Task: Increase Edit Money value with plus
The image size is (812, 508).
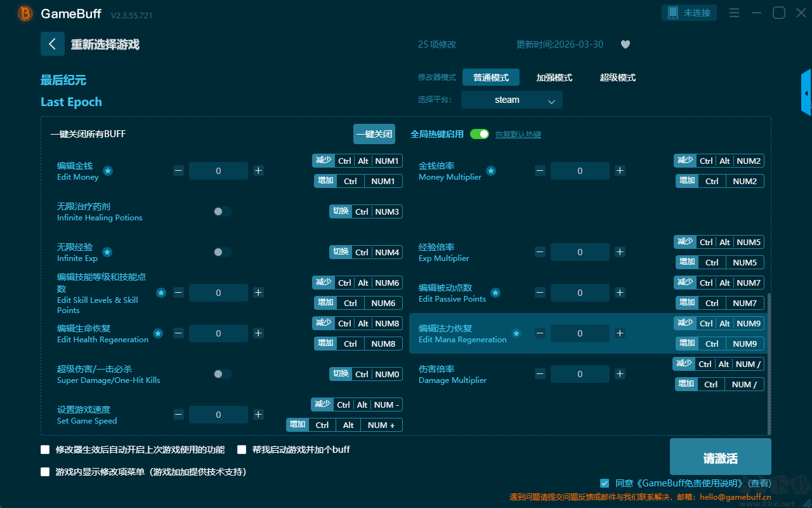Action: pyautogui.click(x=258, y=171)
